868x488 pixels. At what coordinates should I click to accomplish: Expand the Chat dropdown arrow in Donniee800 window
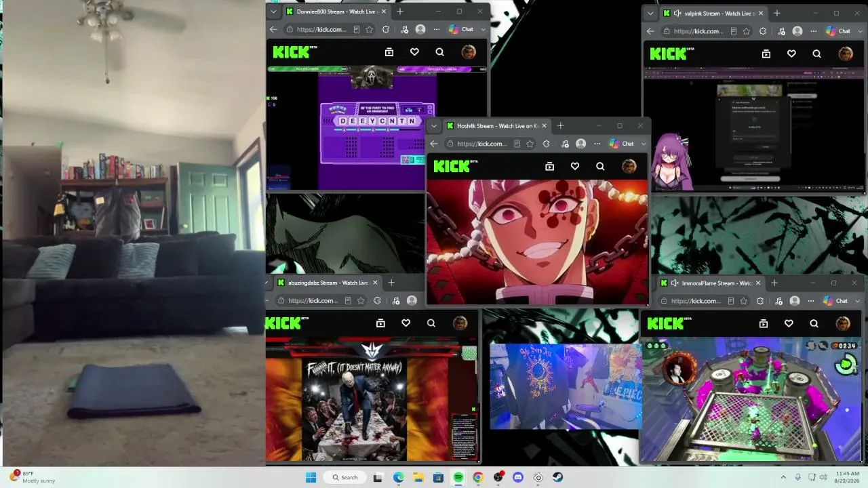point(484,30)
